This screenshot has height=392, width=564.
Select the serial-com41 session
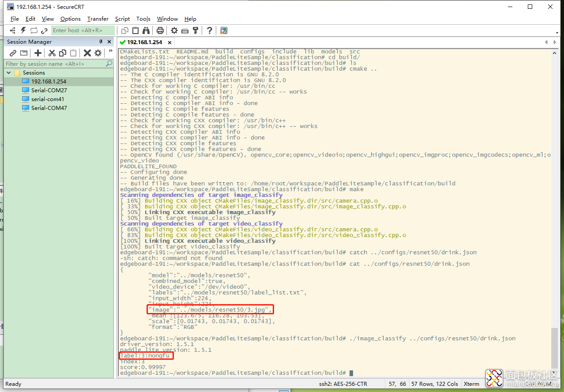click(x=48, y=99)
